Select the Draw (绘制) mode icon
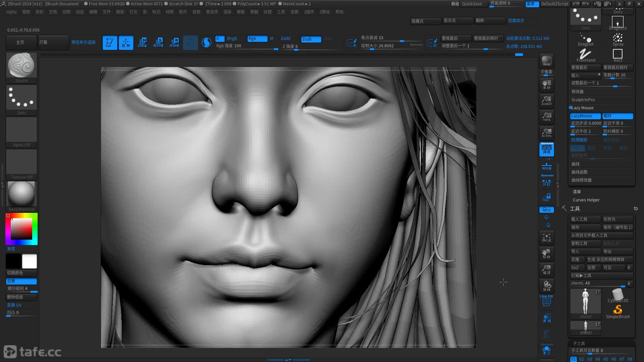The height and width of the screenshot is (362, 644). 126,43
